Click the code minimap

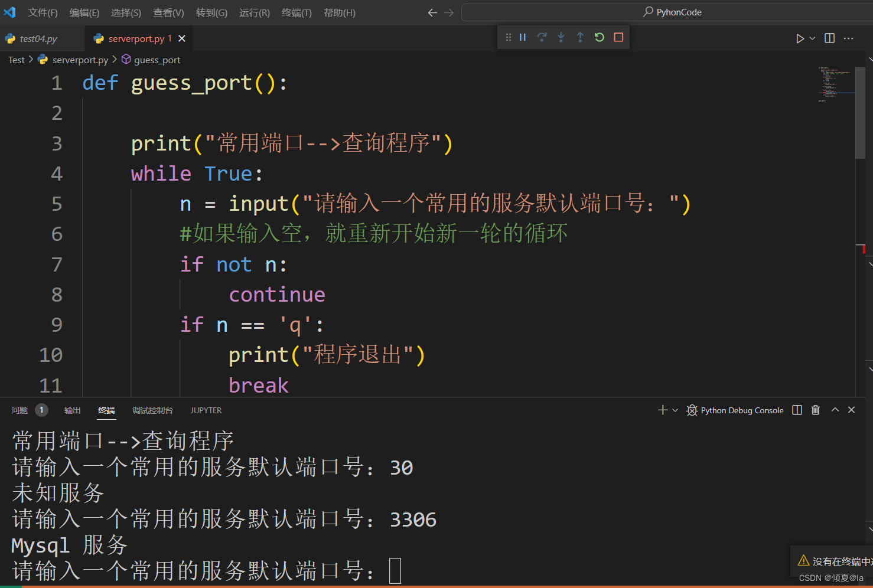836,84
